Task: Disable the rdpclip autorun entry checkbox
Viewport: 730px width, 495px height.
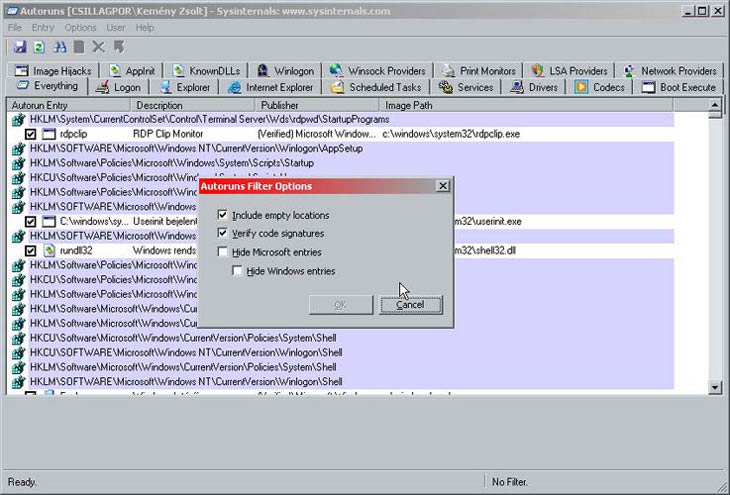Action: point(31,134)
